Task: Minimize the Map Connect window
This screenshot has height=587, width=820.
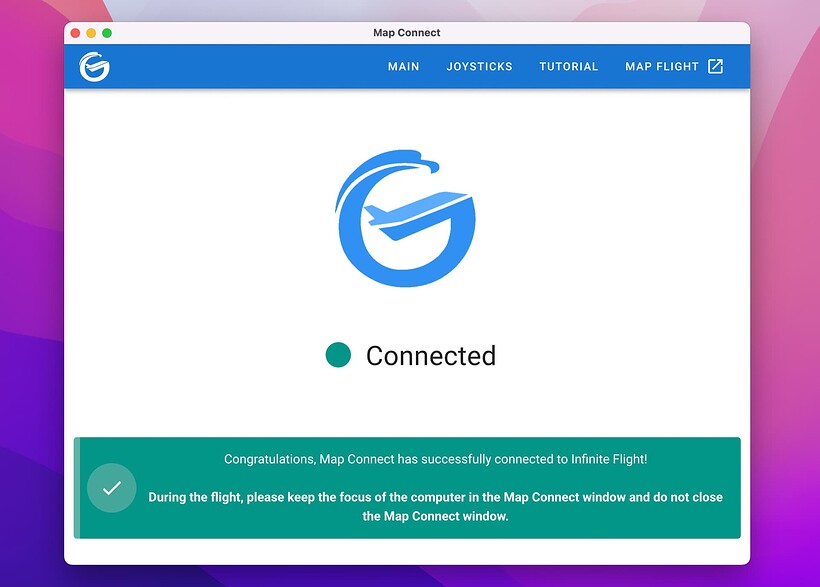Action: [x=91, y=33]
